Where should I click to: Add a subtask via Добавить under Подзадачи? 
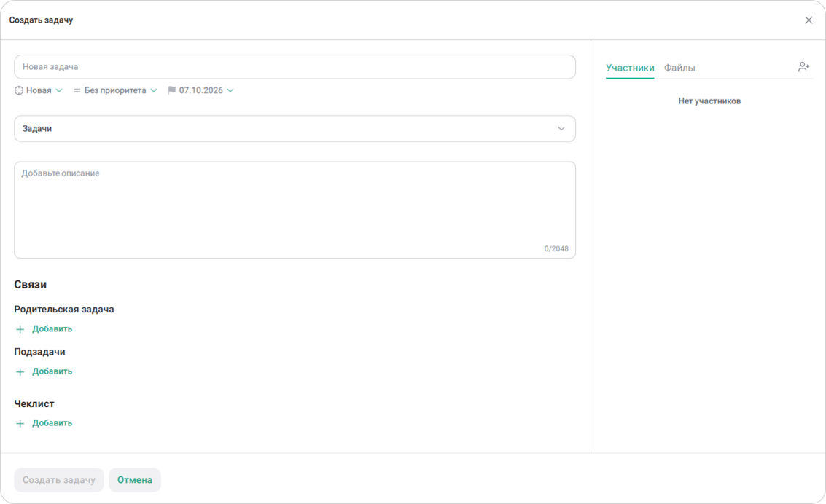tap(52, 371)
